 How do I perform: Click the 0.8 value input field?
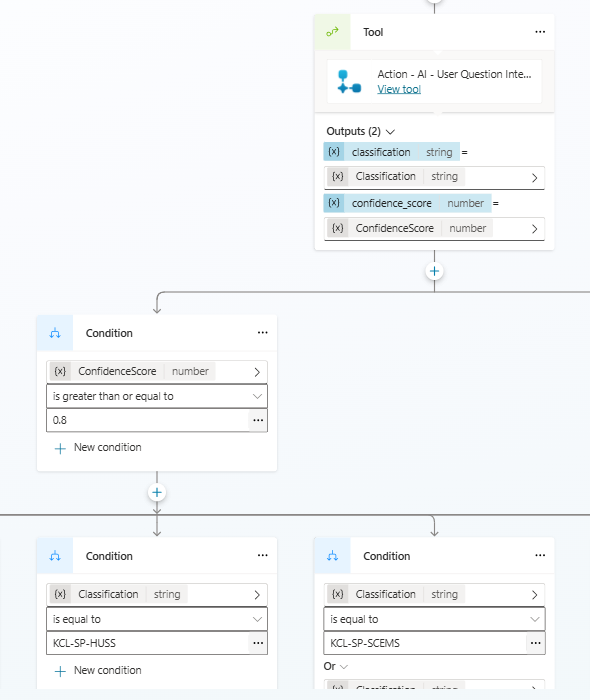147,420
